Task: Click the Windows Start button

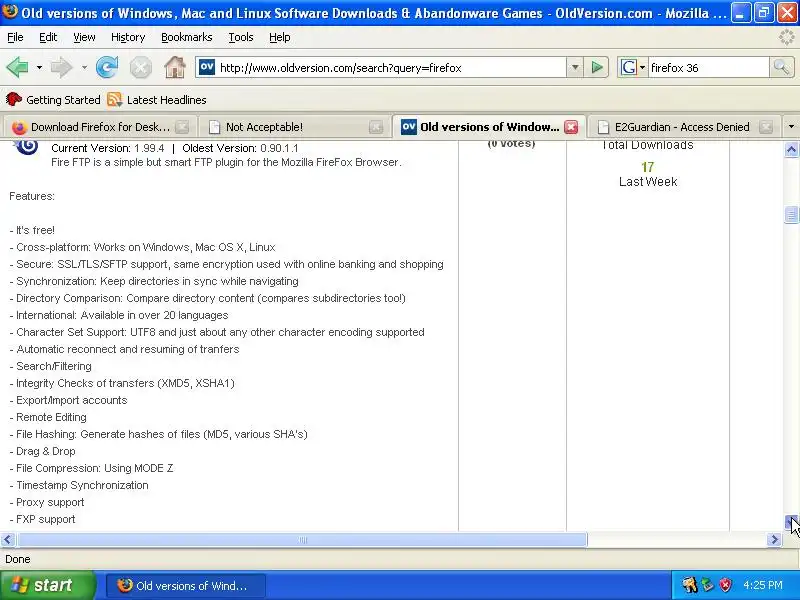Action: (47, 585)
